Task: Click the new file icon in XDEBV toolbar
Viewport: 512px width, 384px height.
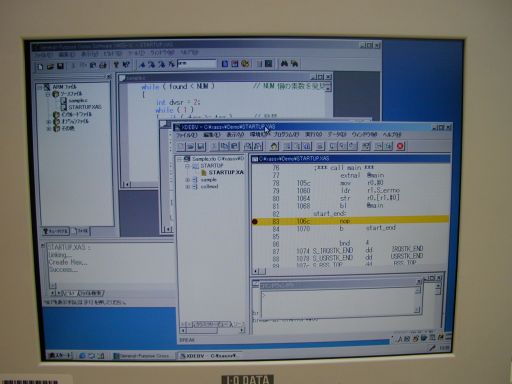Action: click(180, 146)
